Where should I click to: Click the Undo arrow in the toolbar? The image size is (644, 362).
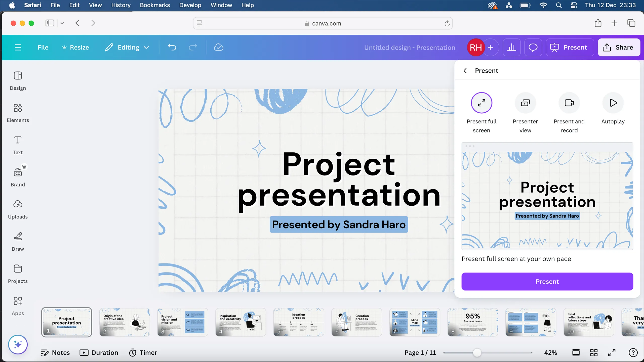tap(172, 47)
